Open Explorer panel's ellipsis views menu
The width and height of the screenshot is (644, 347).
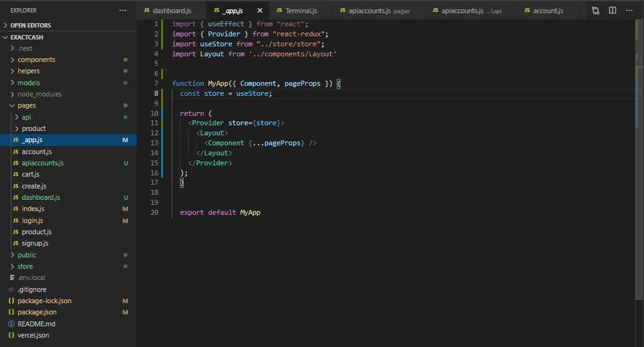pos(122,11)
